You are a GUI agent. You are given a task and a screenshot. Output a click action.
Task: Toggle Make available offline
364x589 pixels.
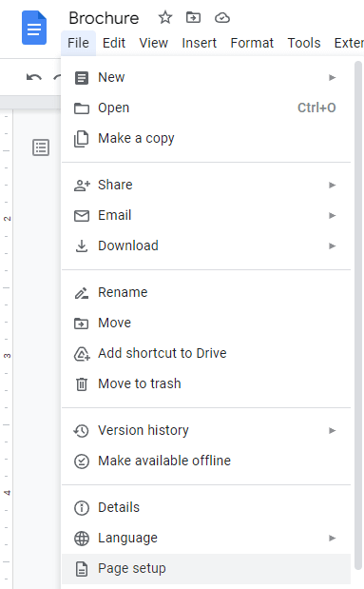(x=206, y=461)
